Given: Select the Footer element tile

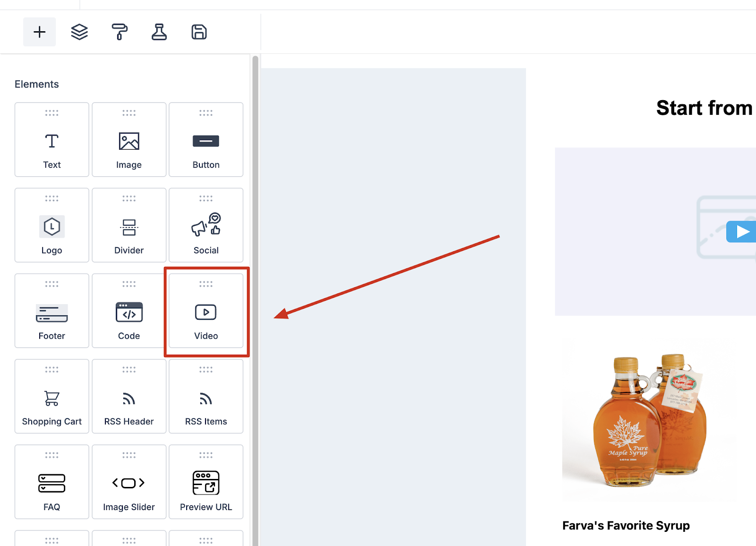Looking at the screenshot, I should 52,311.
